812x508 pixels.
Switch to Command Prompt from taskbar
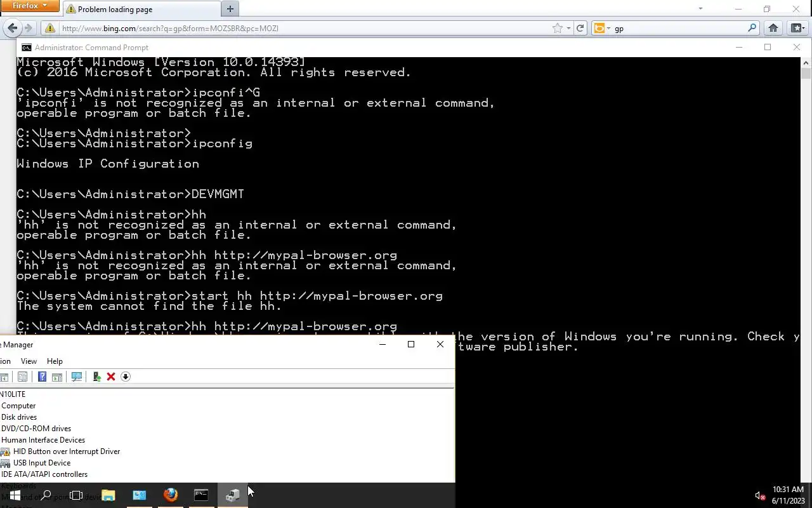coord(201,495)
